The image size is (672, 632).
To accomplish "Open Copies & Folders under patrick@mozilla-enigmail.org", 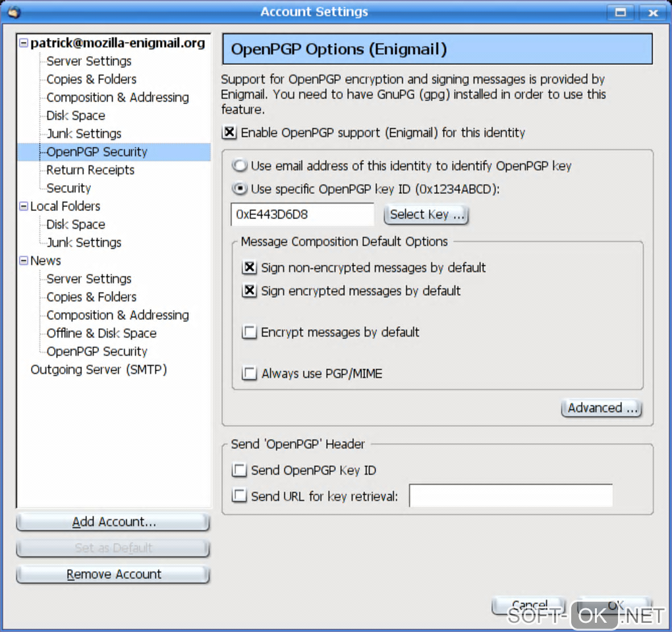I will point(92,79).
